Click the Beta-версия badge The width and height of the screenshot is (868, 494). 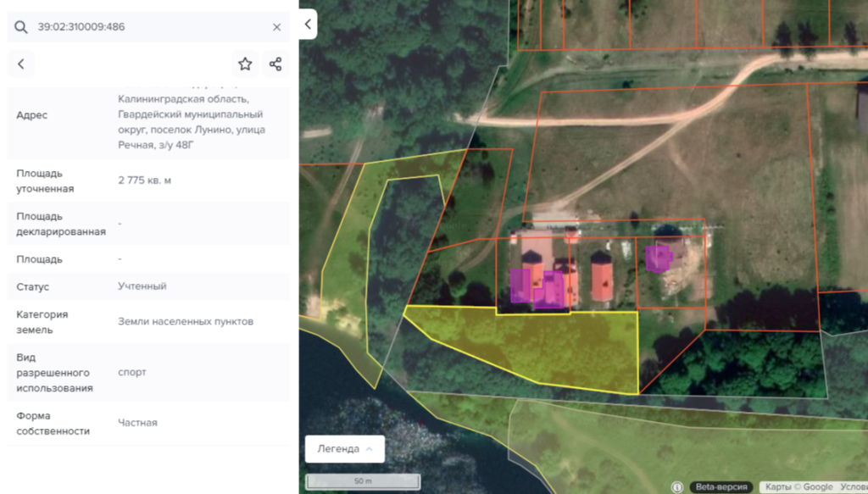pos(721,487)
